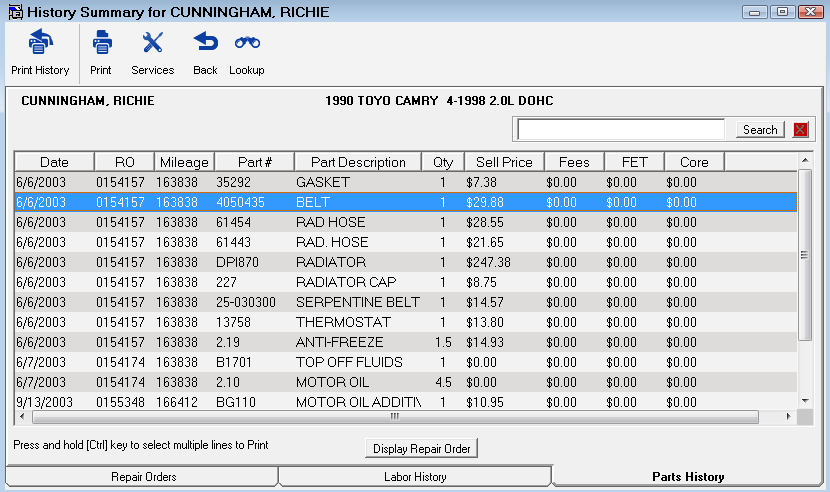The height and width of the screenshot is (492, 830).
Task: Click the quantity 4.5 cell
Action: pyautogui.click(x=443, y=382)
